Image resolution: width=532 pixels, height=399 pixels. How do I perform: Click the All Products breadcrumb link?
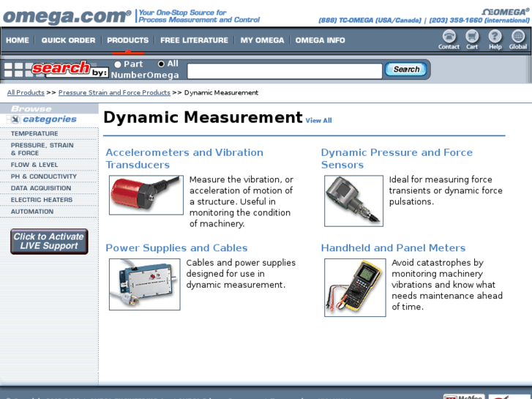(x=26, y=92)
